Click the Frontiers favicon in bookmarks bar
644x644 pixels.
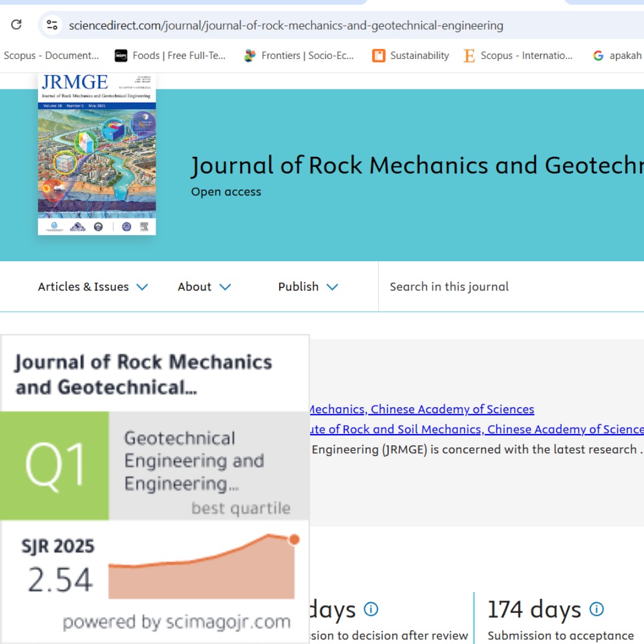point(250,55)
